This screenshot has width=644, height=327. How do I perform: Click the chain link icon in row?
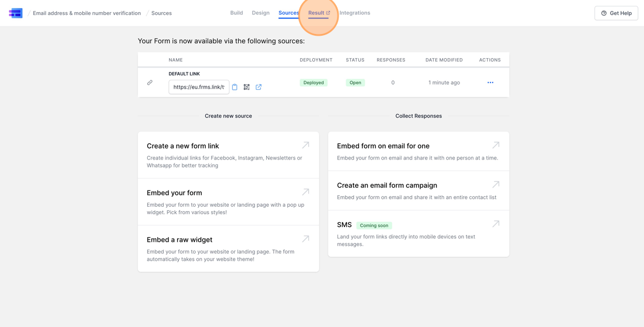(149, 82)
